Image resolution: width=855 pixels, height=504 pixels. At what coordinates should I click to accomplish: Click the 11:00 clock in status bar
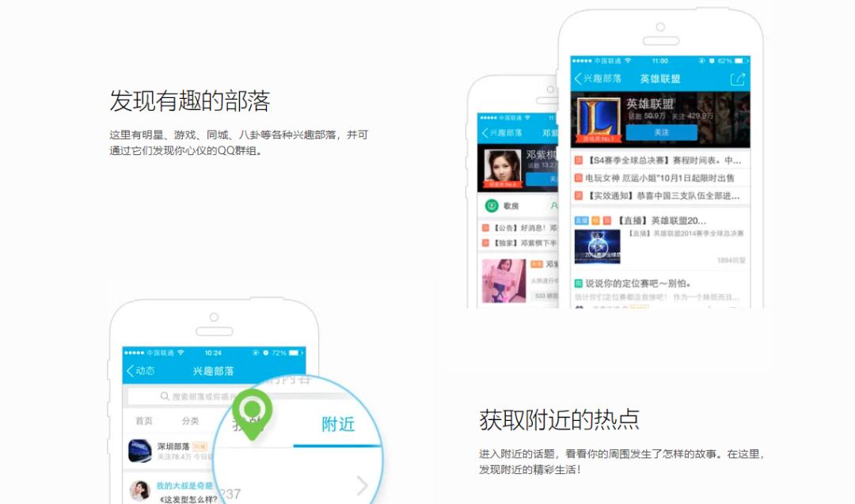tap(659, 60)
